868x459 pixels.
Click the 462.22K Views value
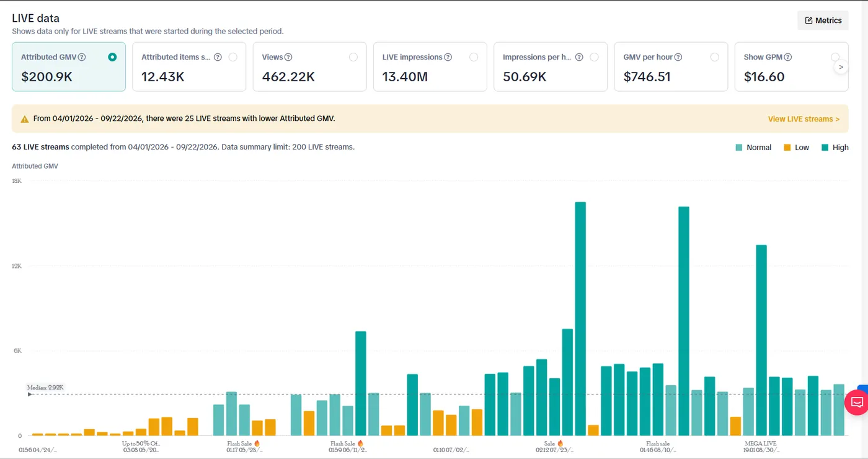tap(288, 77)
